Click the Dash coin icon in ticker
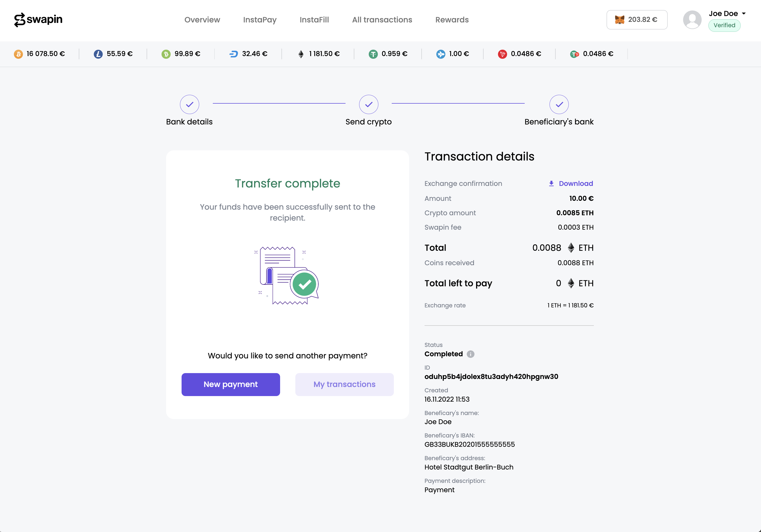This screenshot has height=532, width=761. click(x=234, y=54)
